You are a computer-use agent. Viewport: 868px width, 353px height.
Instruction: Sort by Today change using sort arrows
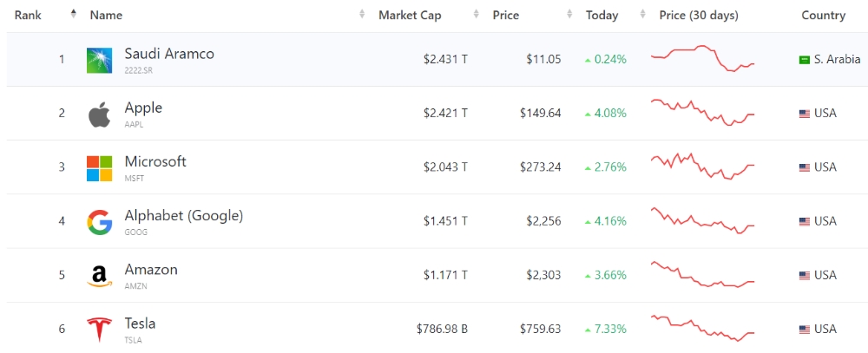[x=642, y=14]
